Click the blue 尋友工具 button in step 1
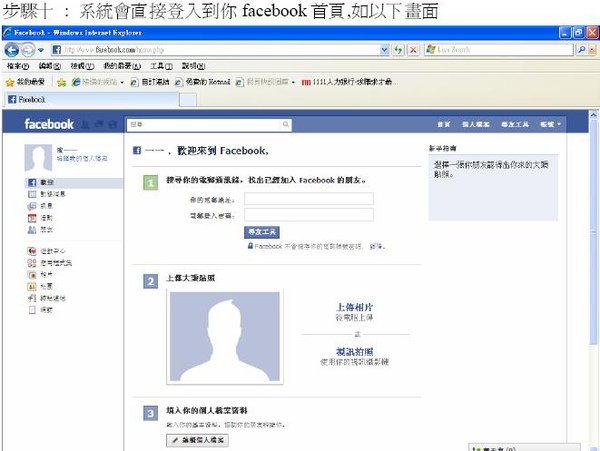This screenshot has height=451, width=600. click(262, 232)
